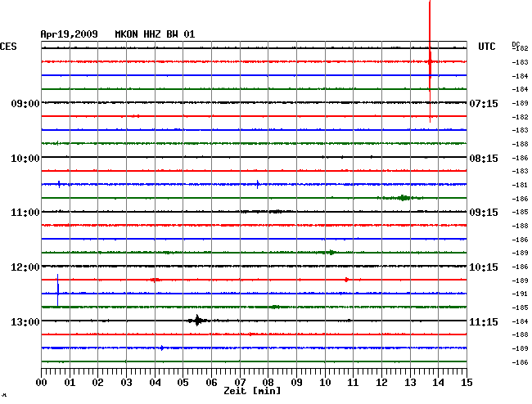Click the 09:00 local time label
Image resolution: width=532 pixels, height=404 pixels.
(25, 103)
